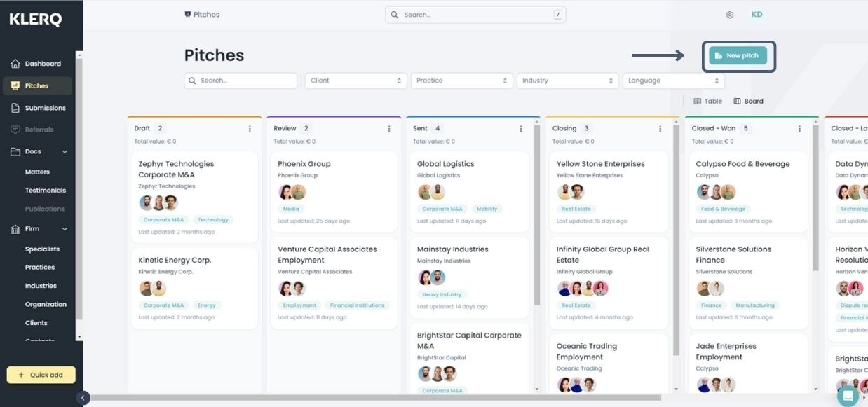Open options menu for Review column
This screenshot has width=868, height=407.
[x=389, y=129]
